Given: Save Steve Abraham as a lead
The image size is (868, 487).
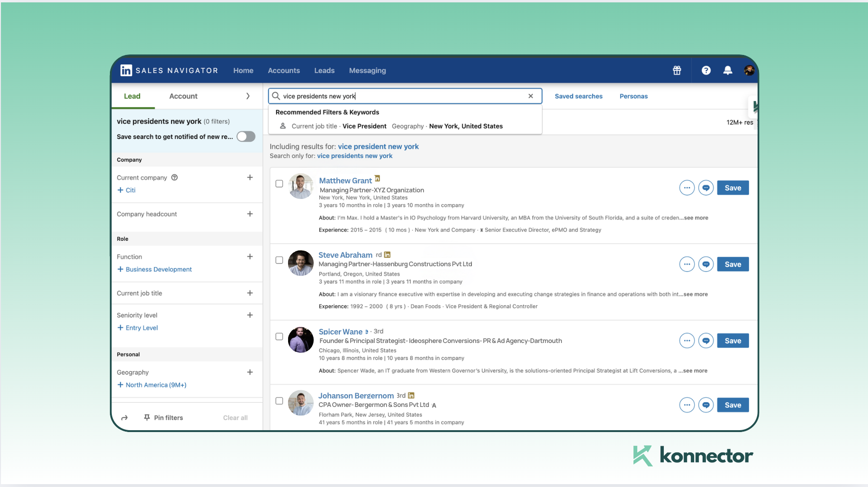Looking at the screenshot, I should 733,264.
